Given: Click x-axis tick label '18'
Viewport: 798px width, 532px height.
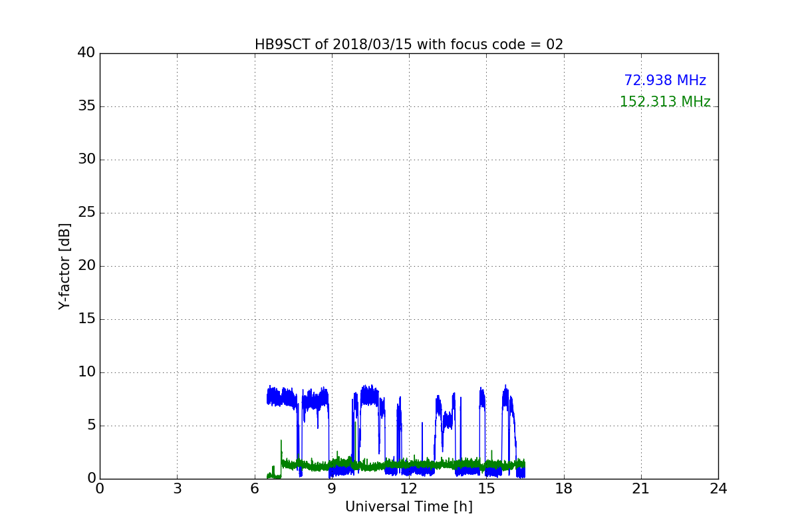Looking at the screenshot, I should [564, 489].
